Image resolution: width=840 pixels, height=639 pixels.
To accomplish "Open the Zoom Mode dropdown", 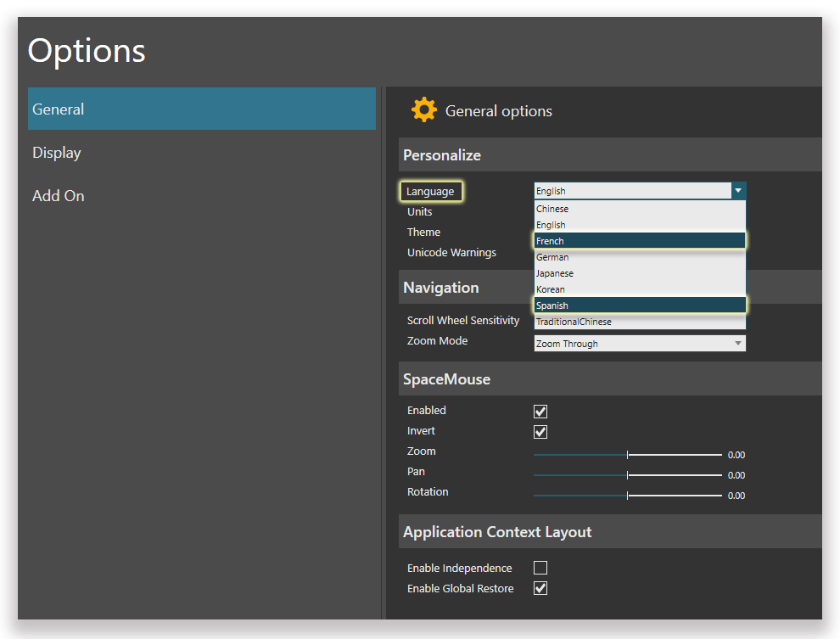I will pos(640,344).
